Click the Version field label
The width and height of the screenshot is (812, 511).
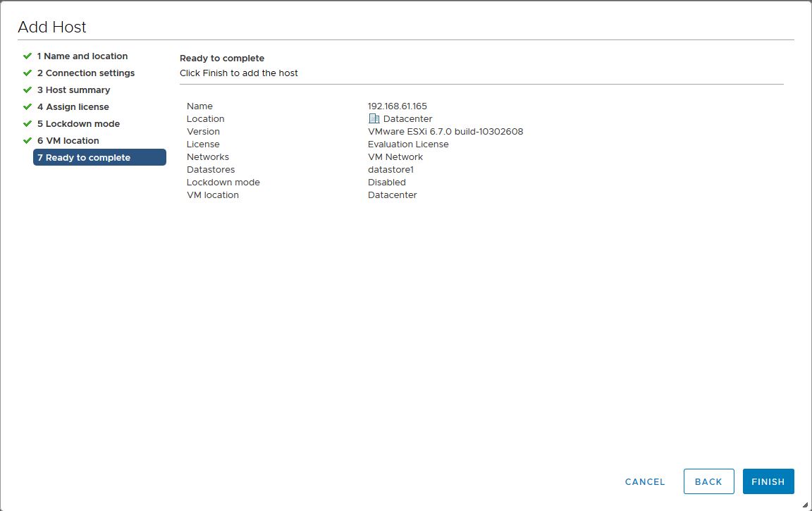pos(203,132)
